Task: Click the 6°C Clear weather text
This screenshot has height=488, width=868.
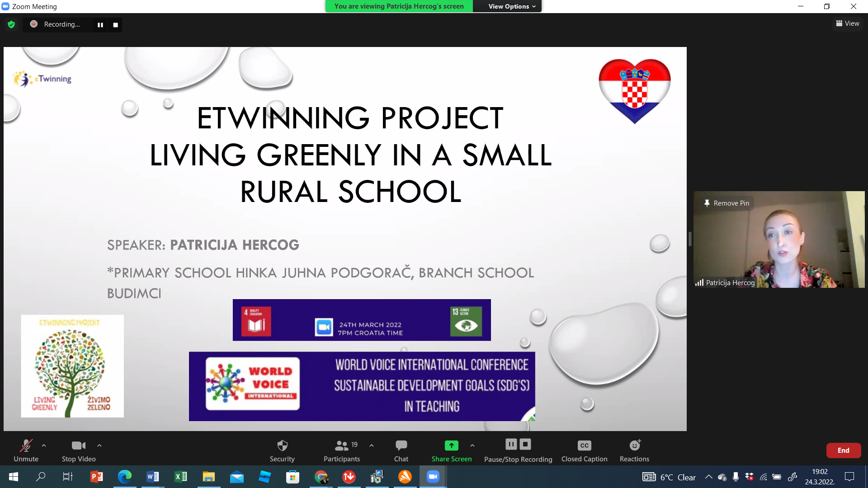Action: click(678, 478)
